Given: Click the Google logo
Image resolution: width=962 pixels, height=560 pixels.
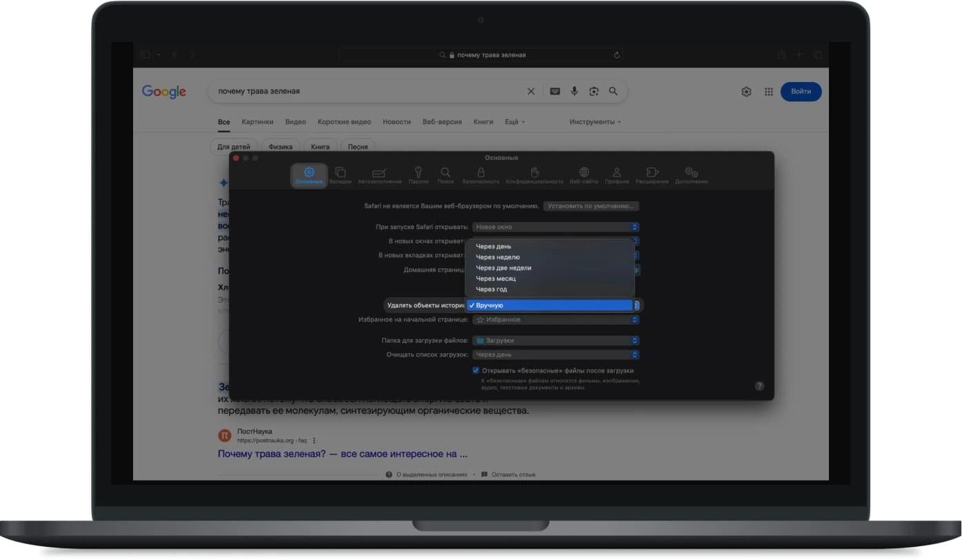Looking at the screenshot, I should [164, 92].
